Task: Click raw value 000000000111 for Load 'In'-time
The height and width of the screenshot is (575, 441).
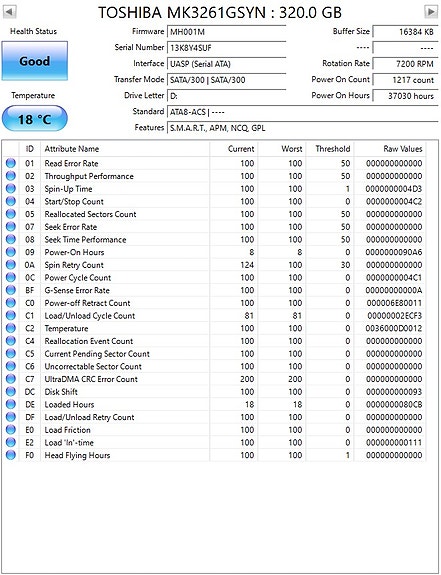Action: point(394,443)
